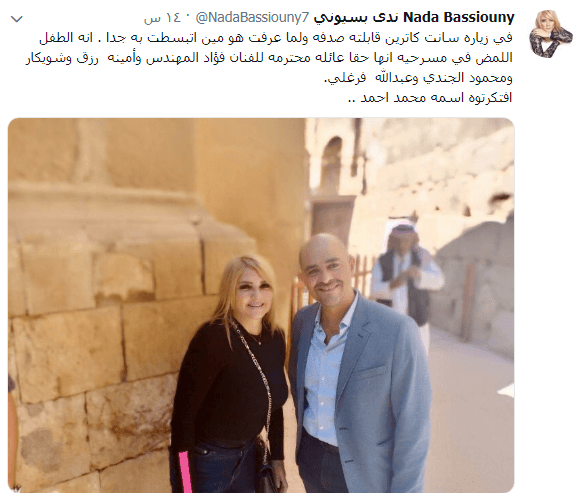Screen dimensions: 580x493
Task: Select the first tweet line about سانت كاترين
Action: coord(276,38)
